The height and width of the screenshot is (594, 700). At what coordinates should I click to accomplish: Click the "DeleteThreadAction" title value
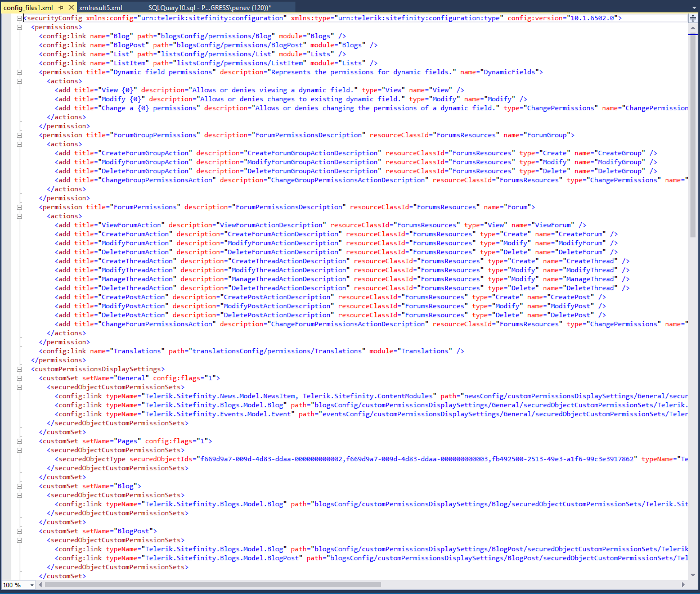(x=137, y=288)
